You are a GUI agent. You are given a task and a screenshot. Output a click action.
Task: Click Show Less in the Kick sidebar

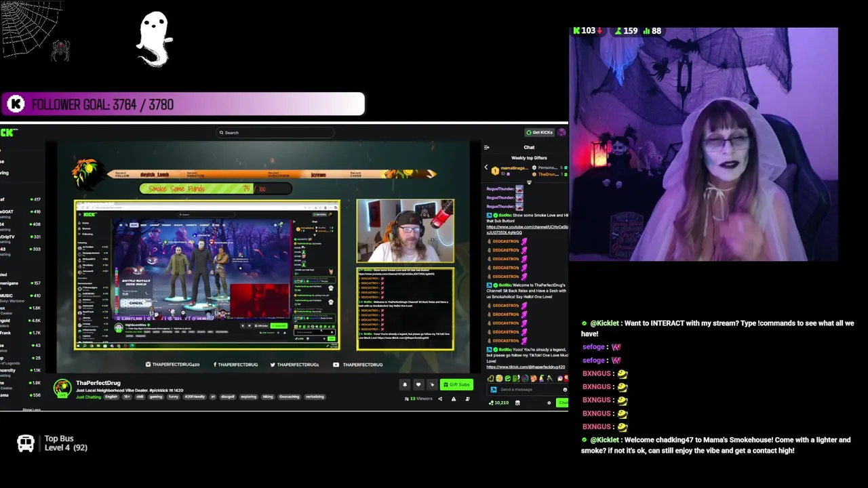(31, 409)
